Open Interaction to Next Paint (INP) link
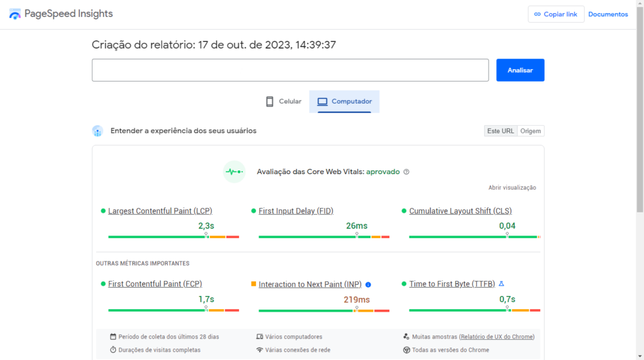This screenshot has width=644, height=360. pos(310,285)
